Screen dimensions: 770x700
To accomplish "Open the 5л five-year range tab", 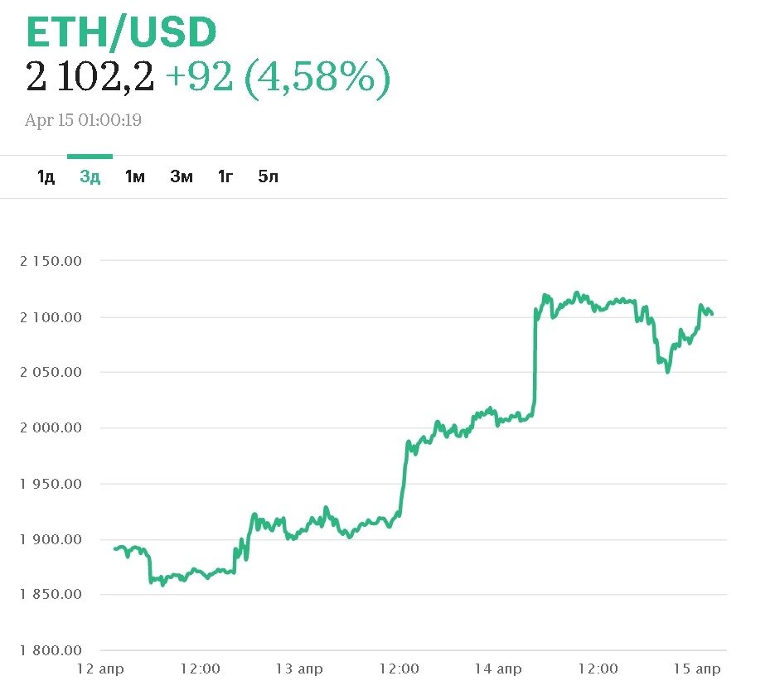I will pyautogui.click(x=269, y=176).
